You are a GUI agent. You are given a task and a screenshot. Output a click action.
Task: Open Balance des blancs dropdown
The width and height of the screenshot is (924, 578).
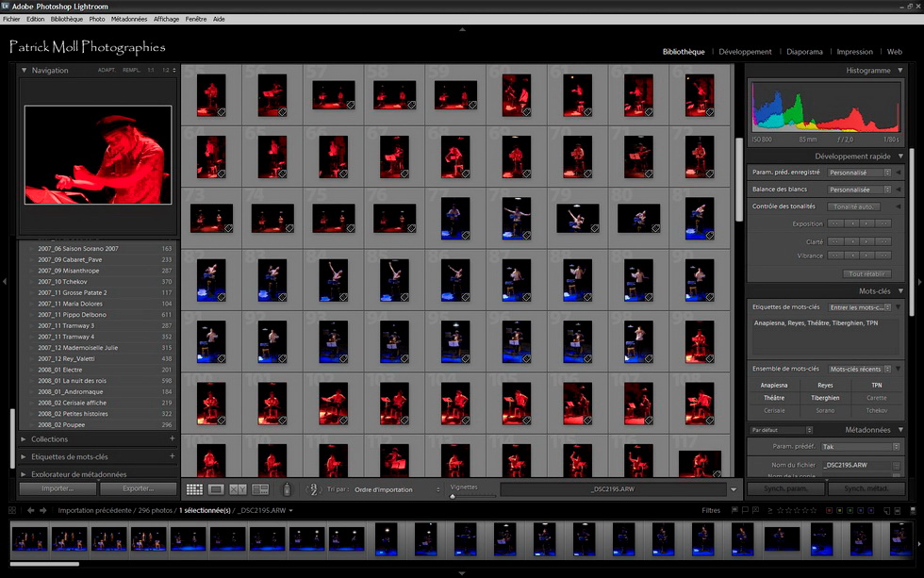point(860,190)
